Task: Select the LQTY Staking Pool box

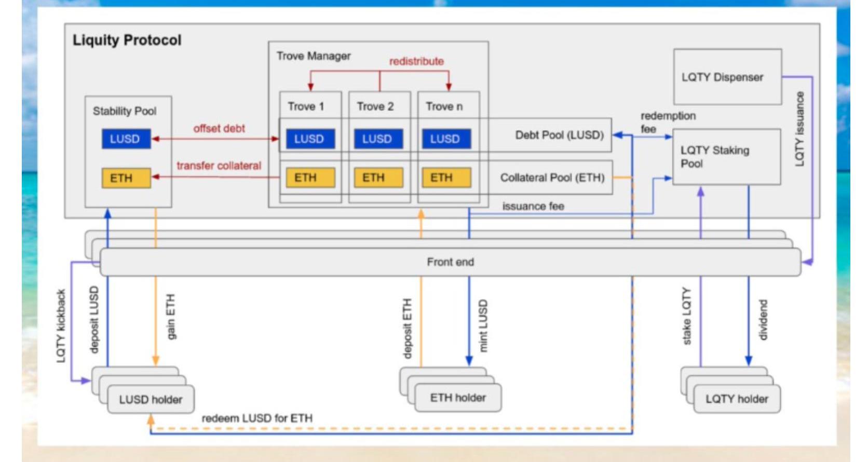Action: (x=726, y=157)
